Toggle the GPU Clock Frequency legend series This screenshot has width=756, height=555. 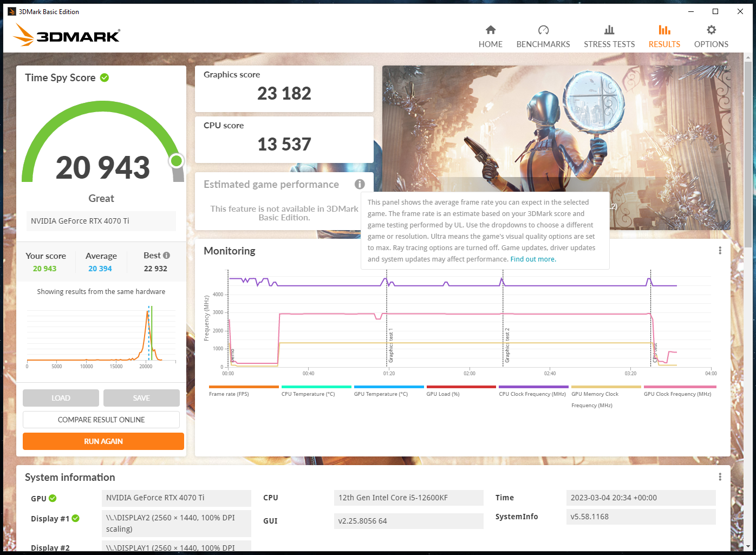click(680, 387)
